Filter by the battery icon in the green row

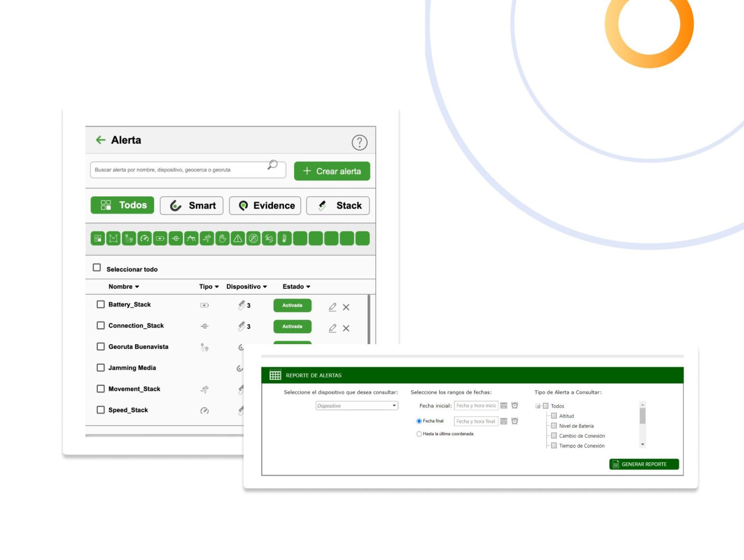tap(160, 238)
